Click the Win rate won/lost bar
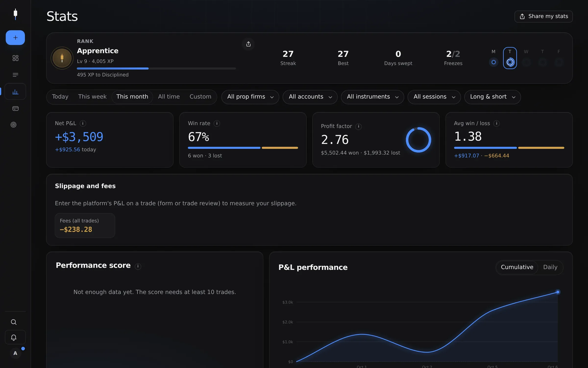This screenshot has width=588, height=368. [243, 148]
